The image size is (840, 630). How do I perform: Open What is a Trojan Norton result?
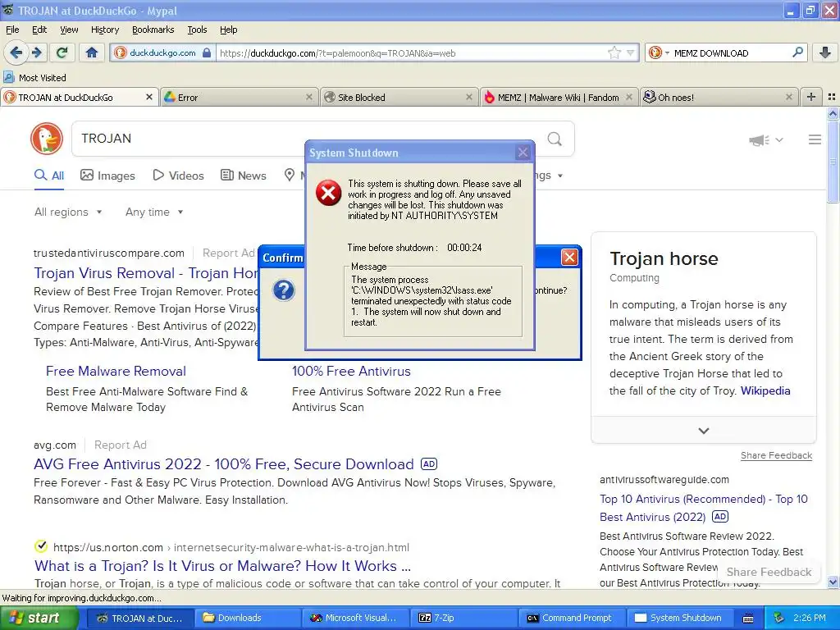(x=222, y=566)
